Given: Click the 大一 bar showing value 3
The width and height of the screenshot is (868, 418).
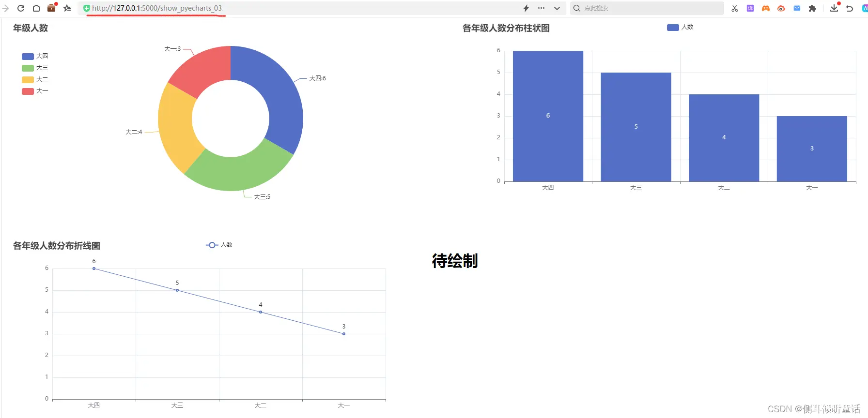Looking at the screenshot, I should point(812,149).
